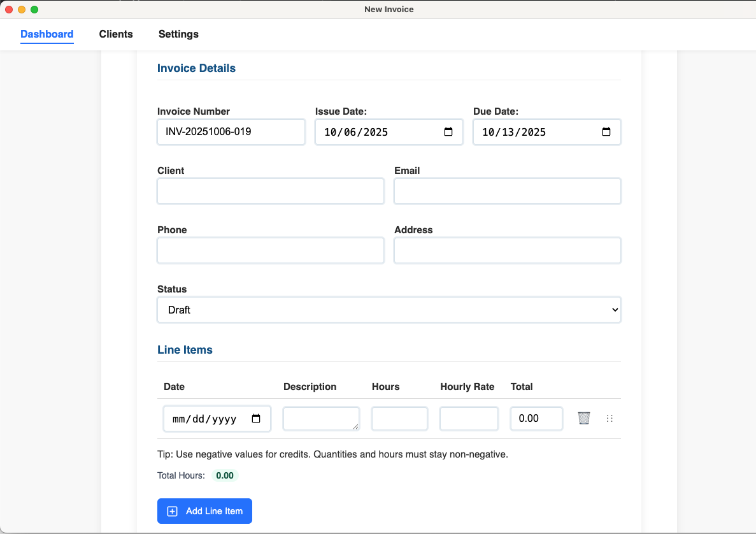
Task: Focus the Hours field in line item
Action: pos(399,419)
